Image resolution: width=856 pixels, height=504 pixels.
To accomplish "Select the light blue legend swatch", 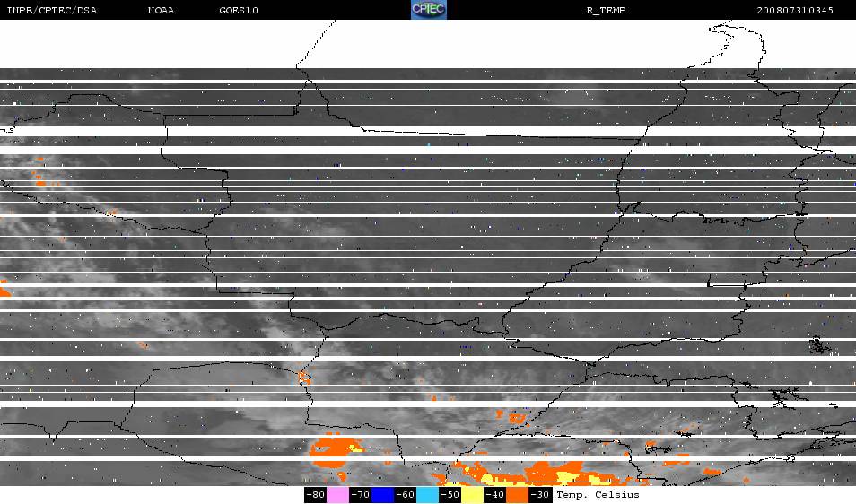I will pyautogui.click(x=428, y=495).
